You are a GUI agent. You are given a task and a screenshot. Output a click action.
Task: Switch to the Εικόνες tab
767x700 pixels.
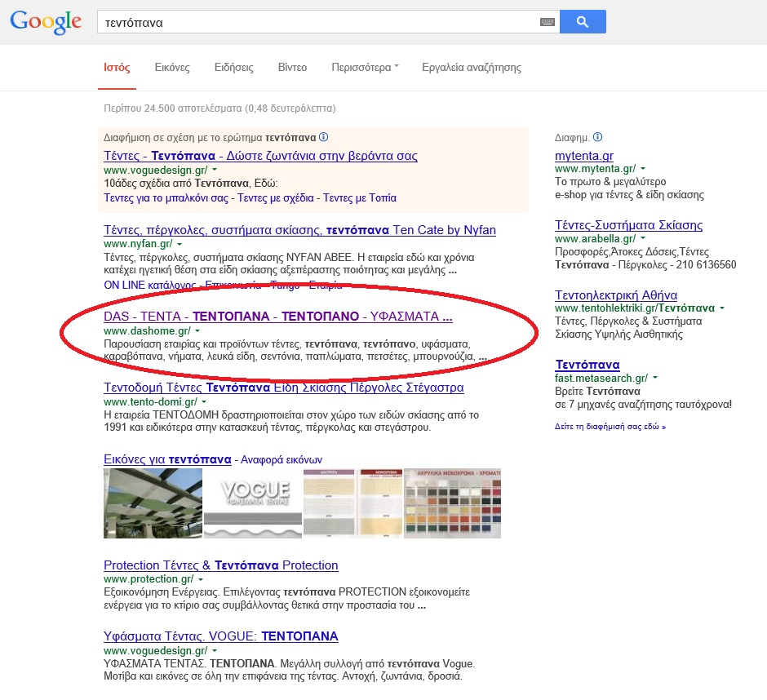click(172, 68)
